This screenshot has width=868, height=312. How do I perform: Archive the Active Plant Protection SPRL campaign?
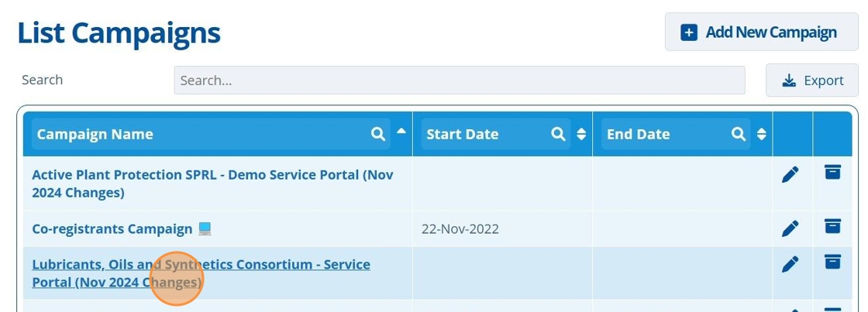click(x=832, y=172)
